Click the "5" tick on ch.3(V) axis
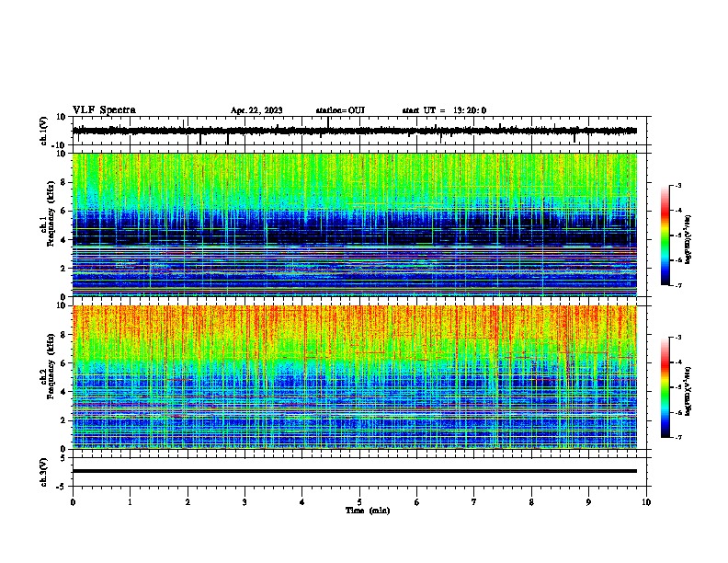 point(63,457)
